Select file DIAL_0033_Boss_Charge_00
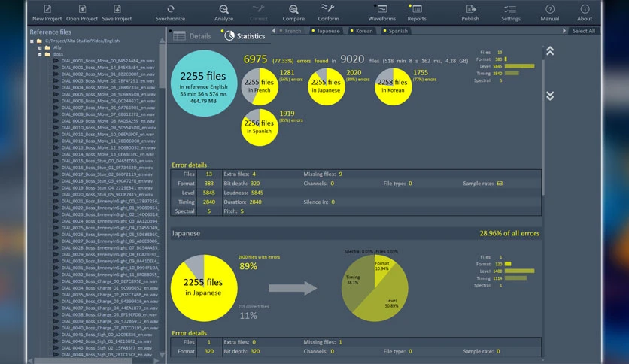Screen dimensions: 629x364 109,281
